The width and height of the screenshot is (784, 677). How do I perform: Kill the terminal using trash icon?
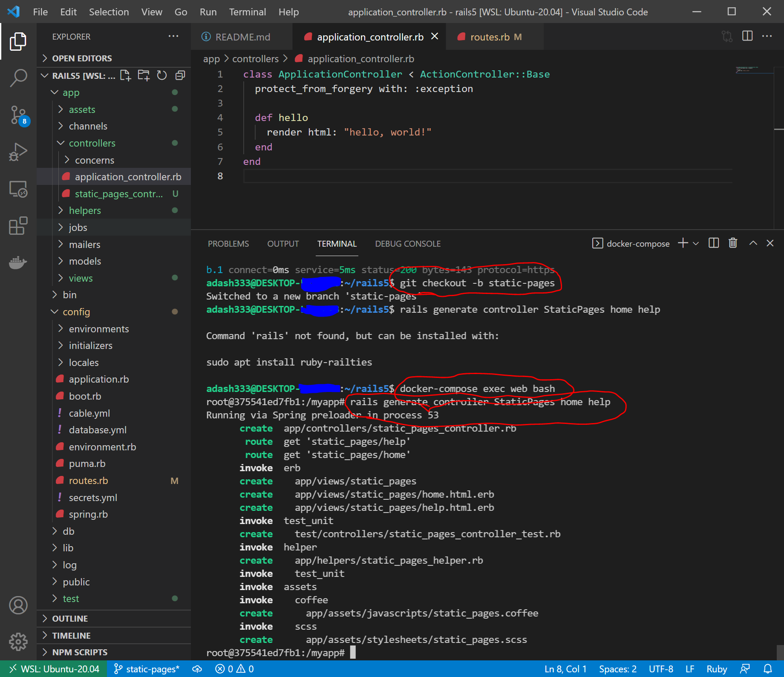(733, 243)
